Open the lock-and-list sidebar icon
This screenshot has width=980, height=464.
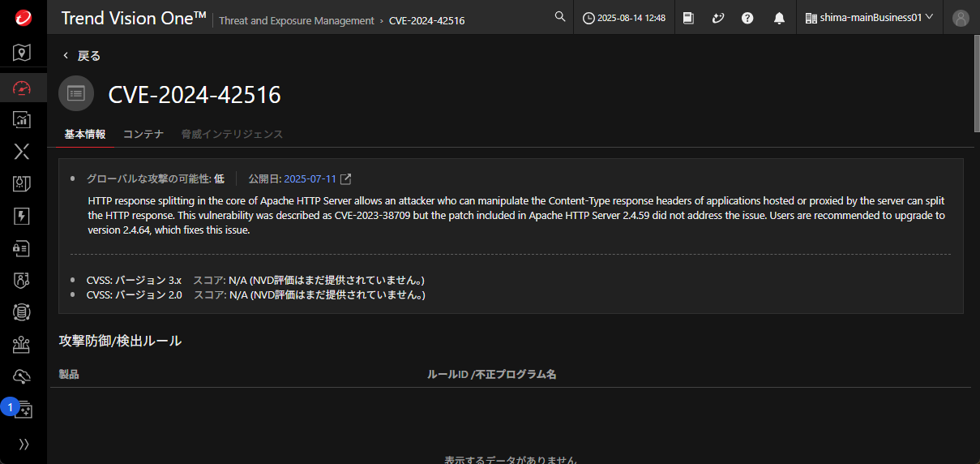pyautogui.click(x=23, y=248)
